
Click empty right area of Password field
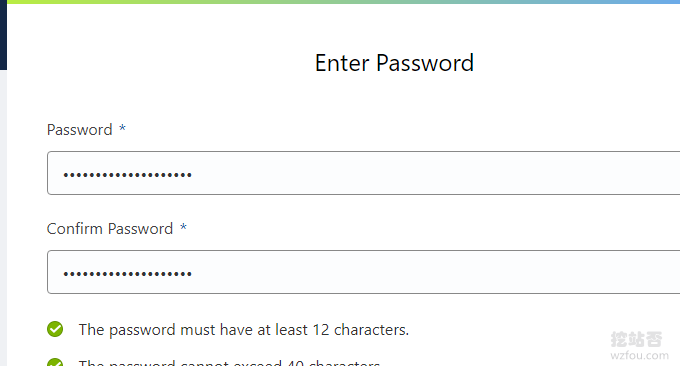[434, 173]
